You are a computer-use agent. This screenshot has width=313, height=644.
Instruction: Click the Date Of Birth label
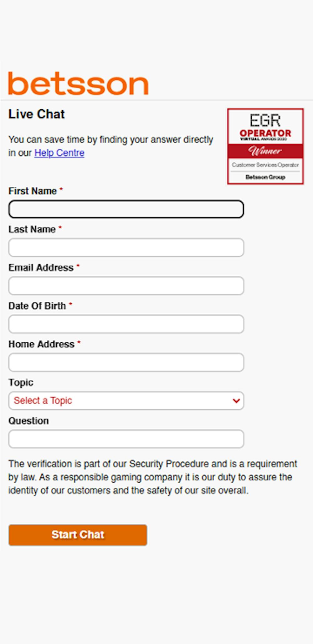coord(37,306)
